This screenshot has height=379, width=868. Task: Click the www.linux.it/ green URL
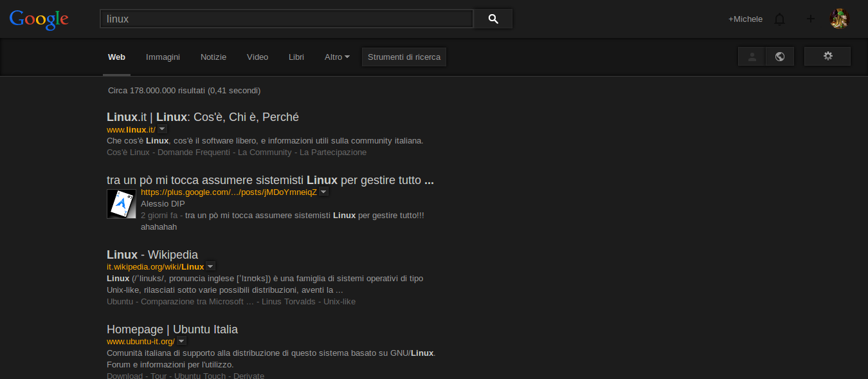(x=131, y=130)
